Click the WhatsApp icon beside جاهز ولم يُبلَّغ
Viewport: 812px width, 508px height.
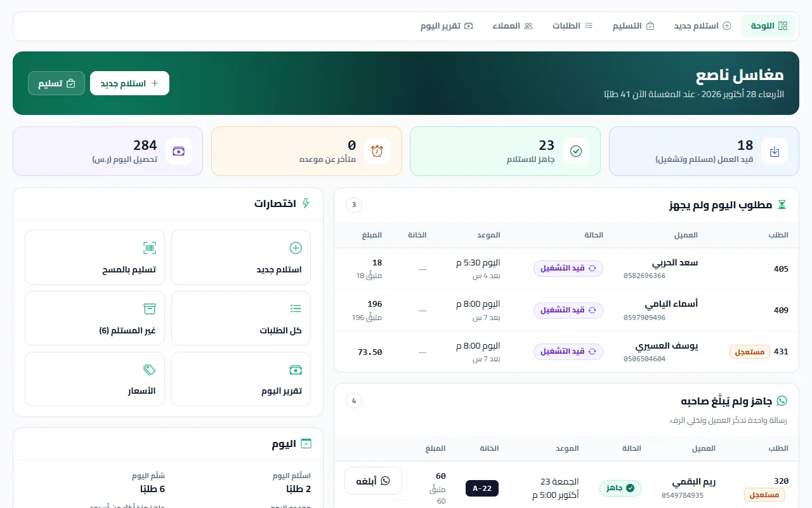[782, 401]
